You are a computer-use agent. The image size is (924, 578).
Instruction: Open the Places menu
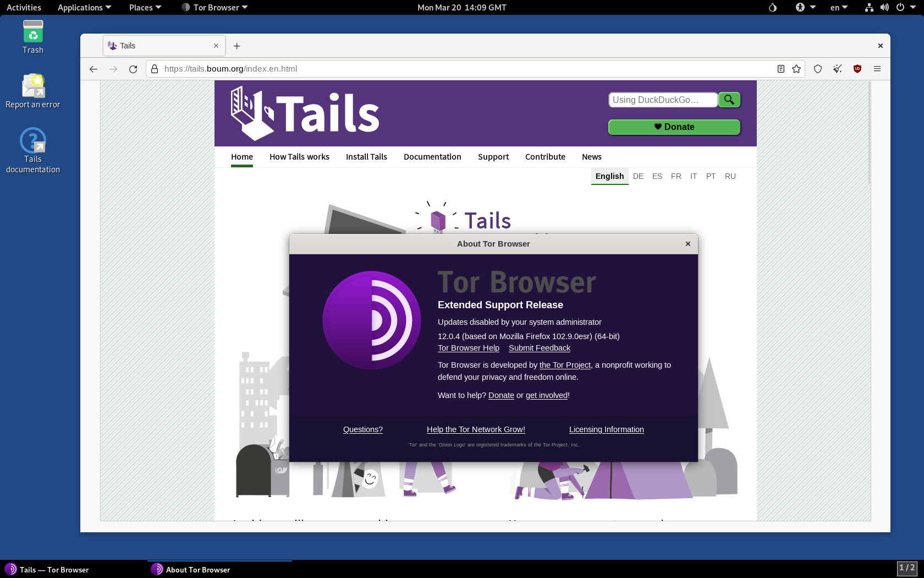click(145, 8)
